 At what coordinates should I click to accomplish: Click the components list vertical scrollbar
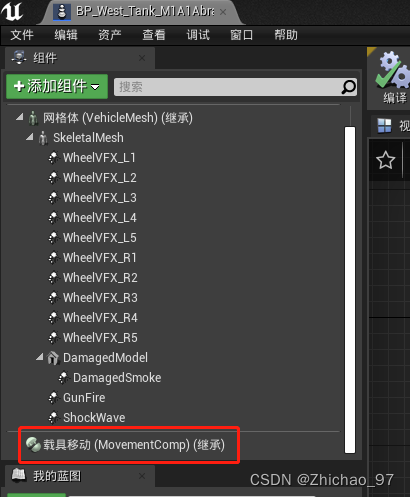point(350,290)
